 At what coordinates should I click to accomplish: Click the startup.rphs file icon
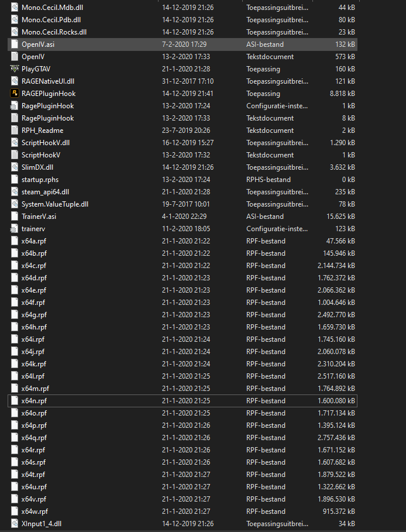point(14,180)
